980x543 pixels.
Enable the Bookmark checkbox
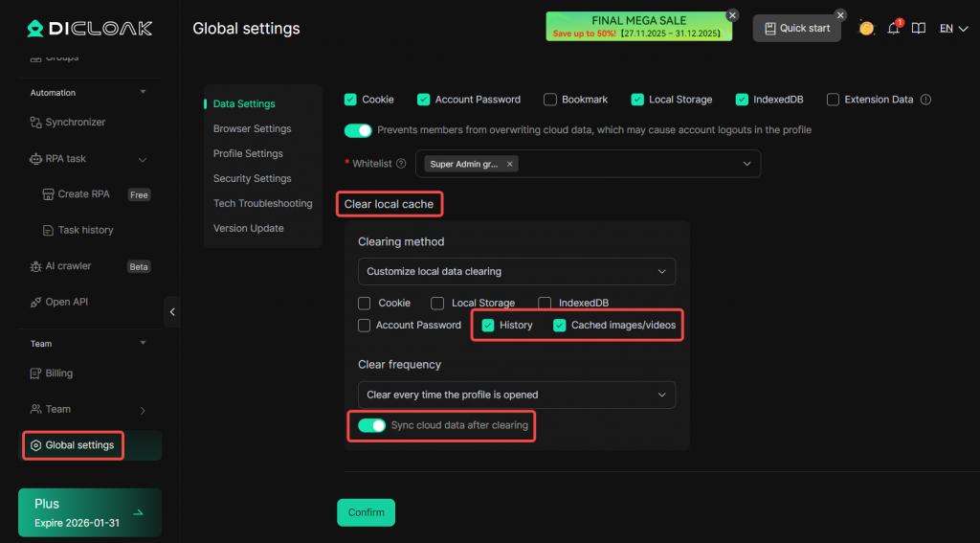[550, 100]
